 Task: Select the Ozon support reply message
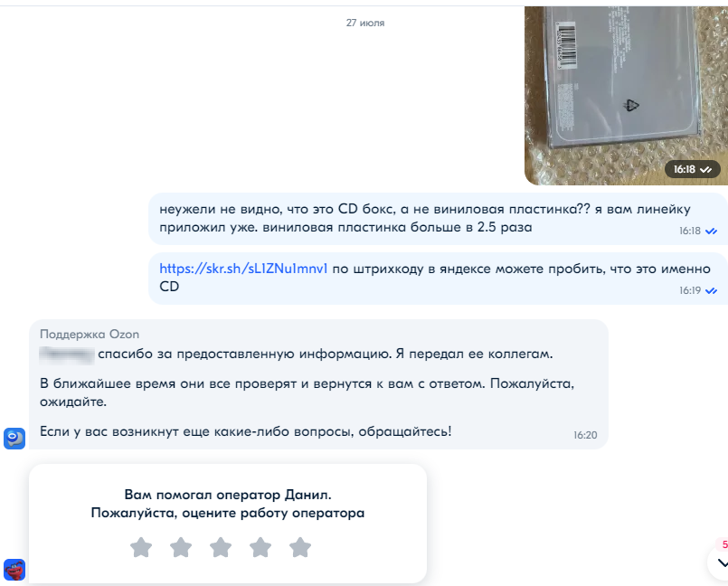point(318,384)
